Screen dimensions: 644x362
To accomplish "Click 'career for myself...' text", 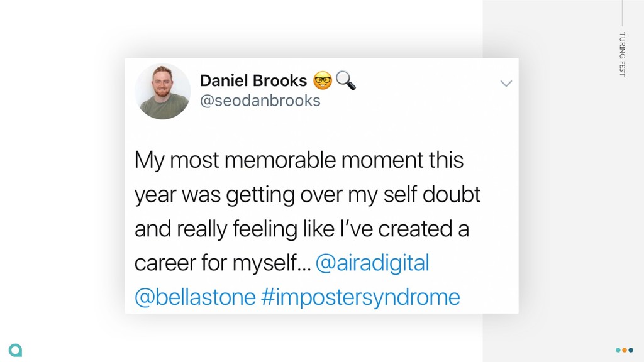I will (x=223, y=263).
